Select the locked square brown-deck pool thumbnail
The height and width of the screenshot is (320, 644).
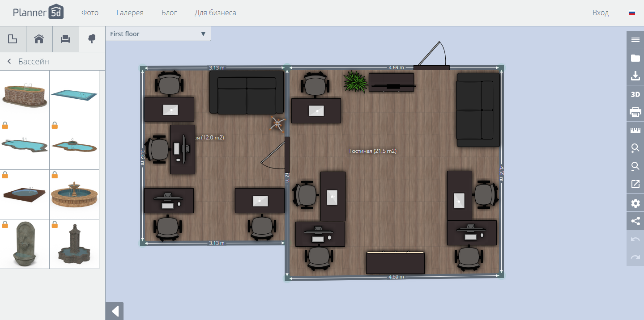point(25,194)
